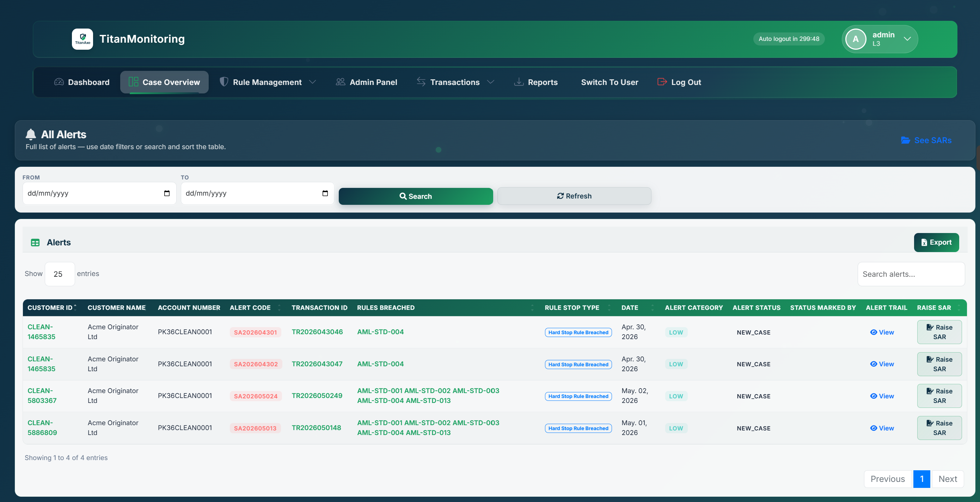Viewport: 980px width, 502px height.
Task: Raise SAR for alert SA202604301
Action: point(939,332)
